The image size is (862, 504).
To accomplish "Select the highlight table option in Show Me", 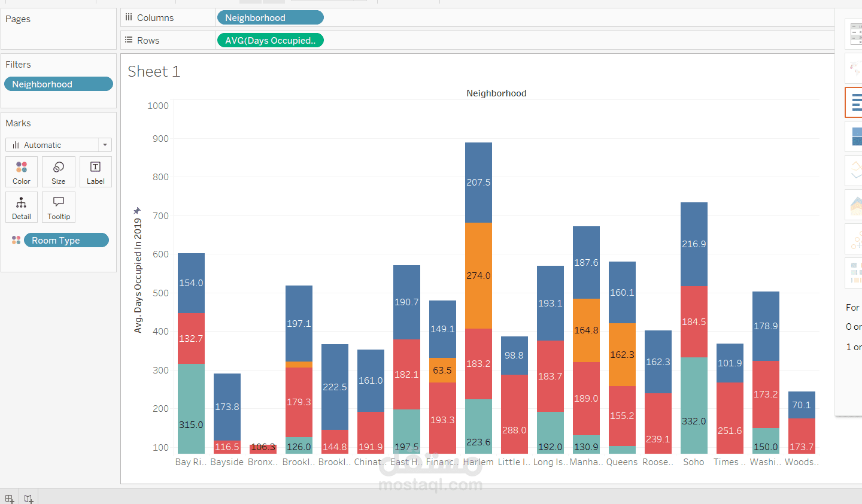I will (855, 273).
